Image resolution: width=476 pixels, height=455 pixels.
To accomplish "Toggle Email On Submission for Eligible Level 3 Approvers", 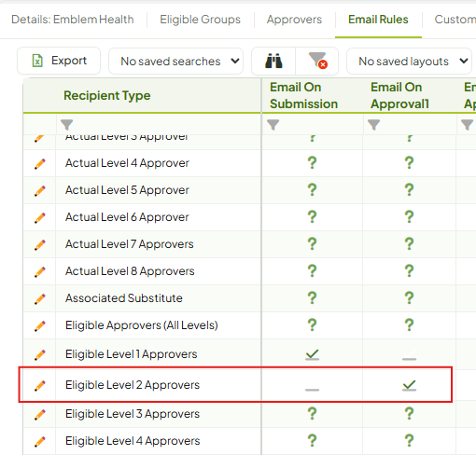I will click(312, 414).
